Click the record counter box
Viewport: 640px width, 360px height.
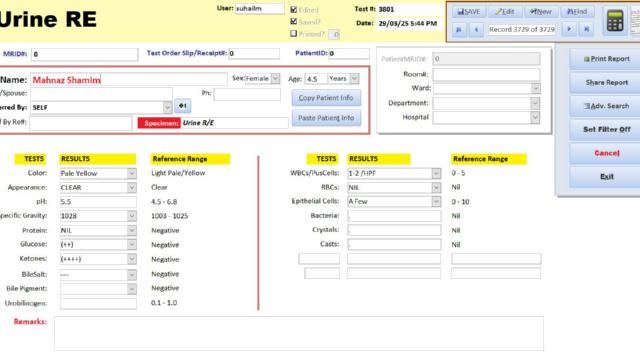522,29
